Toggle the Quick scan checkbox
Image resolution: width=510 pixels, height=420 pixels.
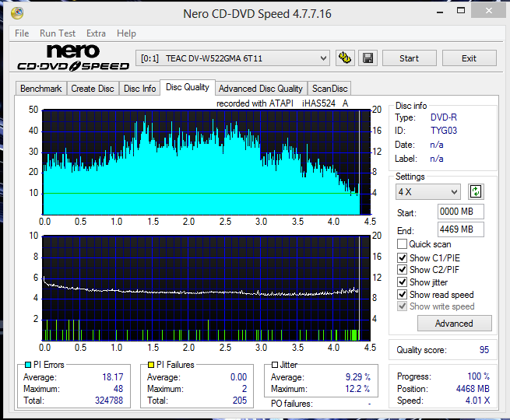click(402, 244)
